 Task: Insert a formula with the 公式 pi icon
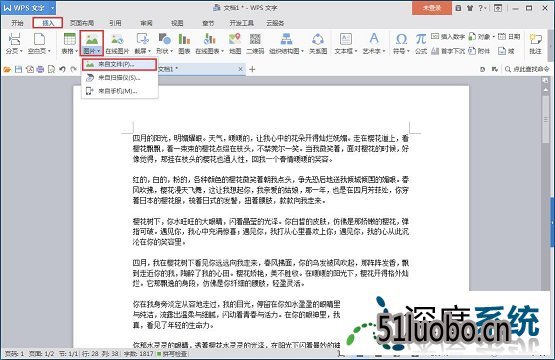[421, 44]
